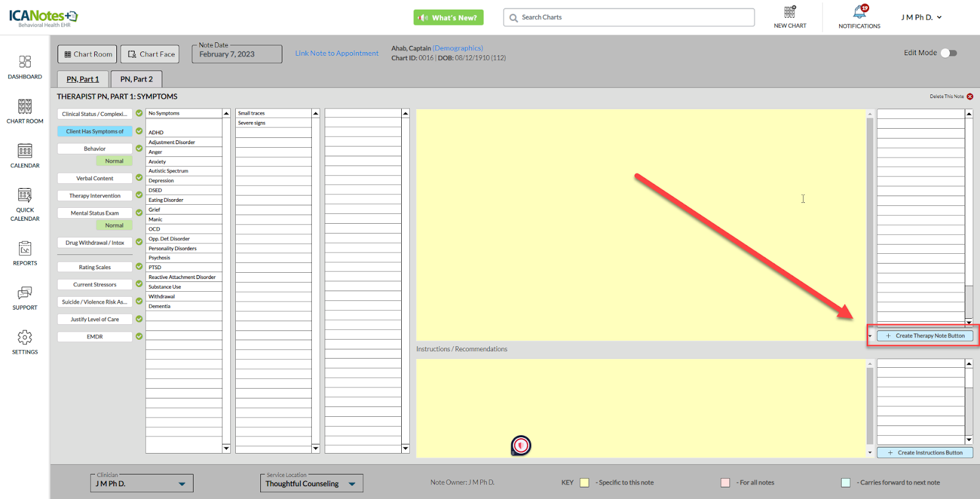Select Severe signs in the second list
980x499 pixels.
pos(273,123)
